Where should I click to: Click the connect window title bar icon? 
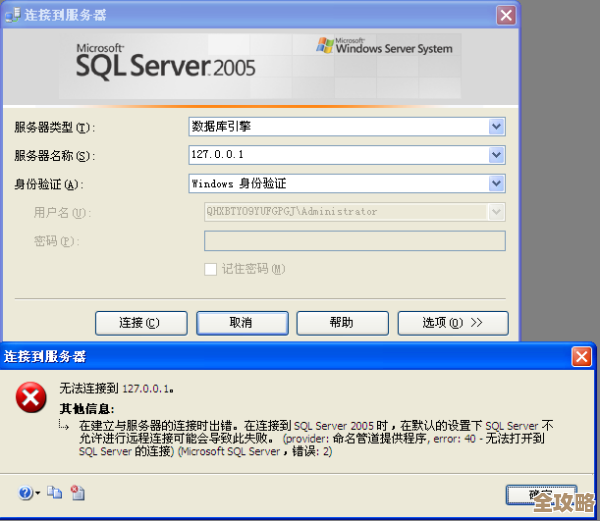12,15
